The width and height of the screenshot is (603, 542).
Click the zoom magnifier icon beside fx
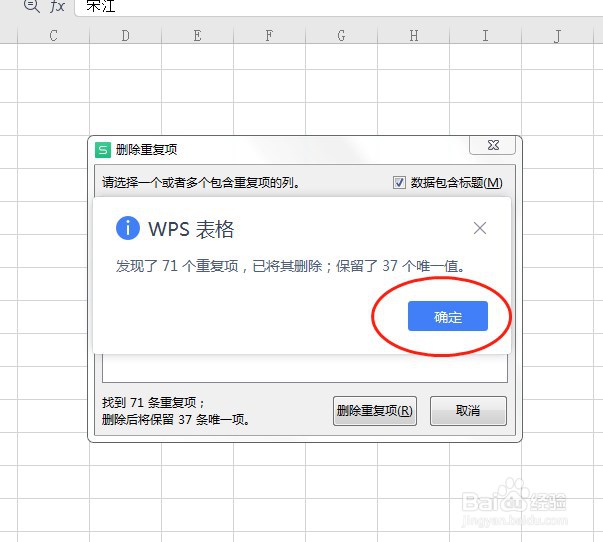point(32,6)
